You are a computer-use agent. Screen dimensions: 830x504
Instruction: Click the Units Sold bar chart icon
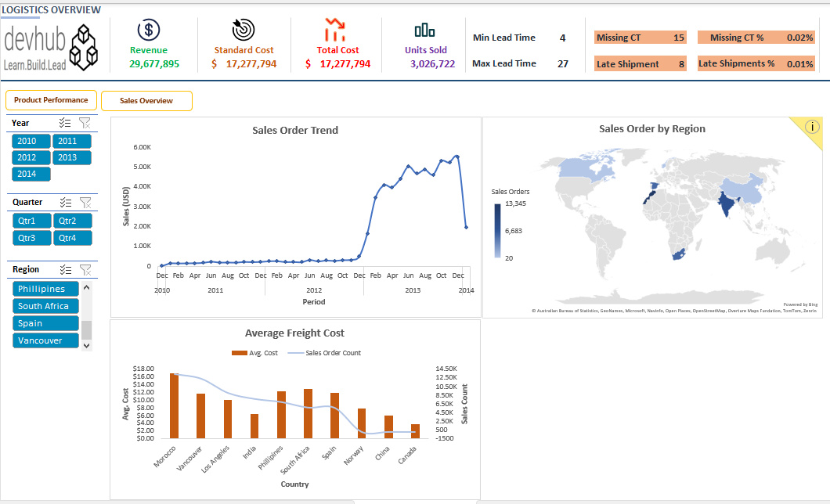pos(424,31)
